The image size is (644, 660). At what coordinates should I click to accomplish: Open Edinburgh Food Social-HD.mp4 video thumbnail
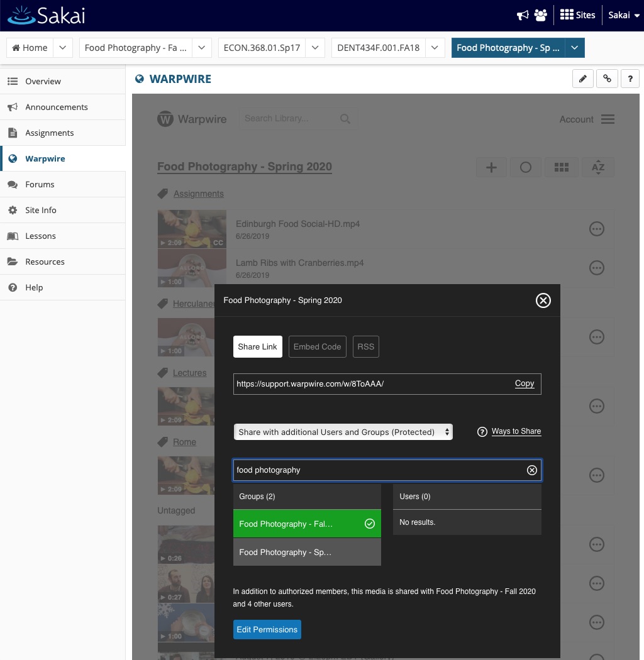coord(192,229)
